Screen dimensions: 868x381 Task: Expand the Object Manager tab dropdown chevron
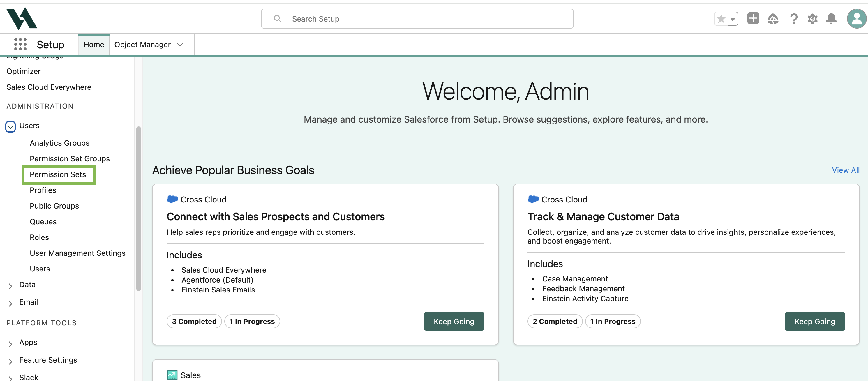[180, 45]
